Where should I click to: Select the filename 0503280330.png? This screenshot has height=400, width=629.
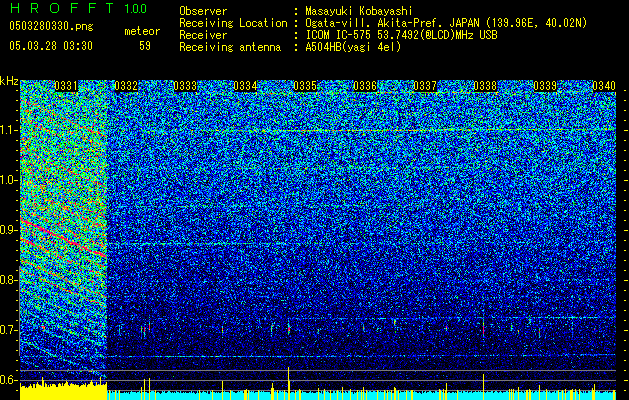pos(51,27)
